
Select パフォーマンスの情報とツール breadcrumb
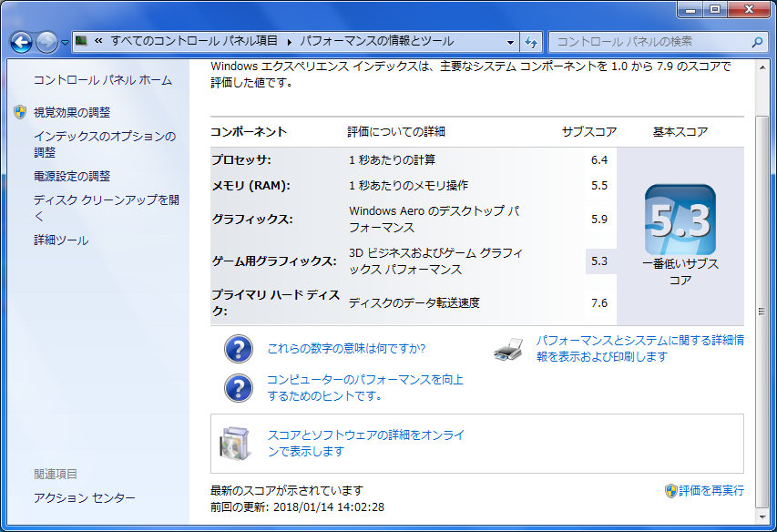point(376,41)
